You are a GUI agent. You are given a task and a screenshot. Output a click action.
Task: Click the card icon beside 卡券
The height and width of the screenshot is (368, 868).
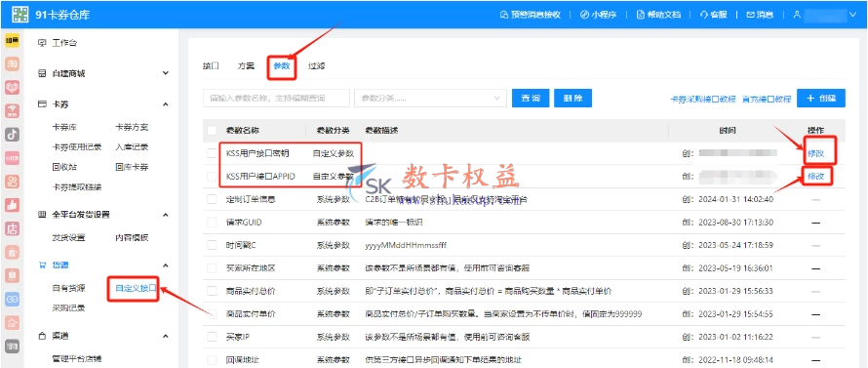click(x=42, y=104)
